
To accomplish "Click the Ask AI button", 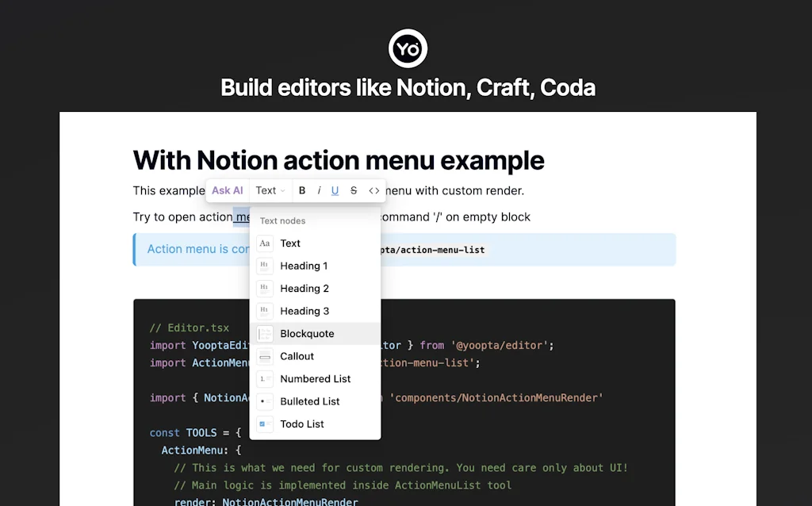I will [228, 190].
